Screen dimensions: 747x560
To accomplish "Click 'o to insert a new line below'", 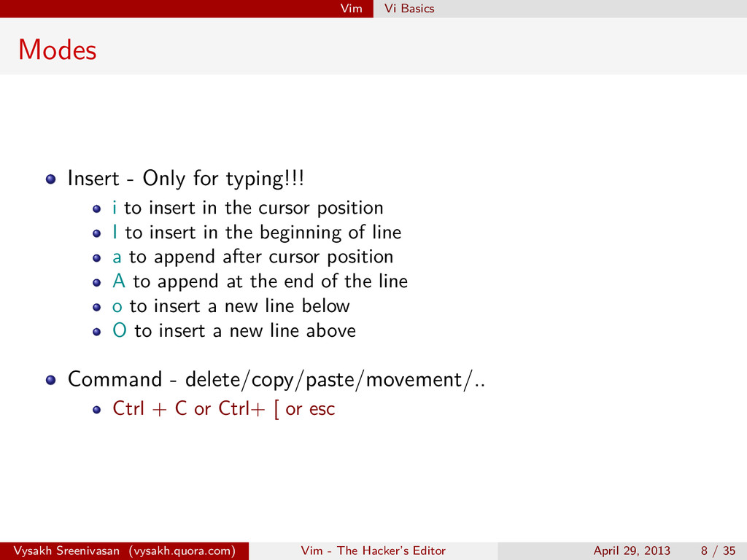I will (x=231, y=306).
